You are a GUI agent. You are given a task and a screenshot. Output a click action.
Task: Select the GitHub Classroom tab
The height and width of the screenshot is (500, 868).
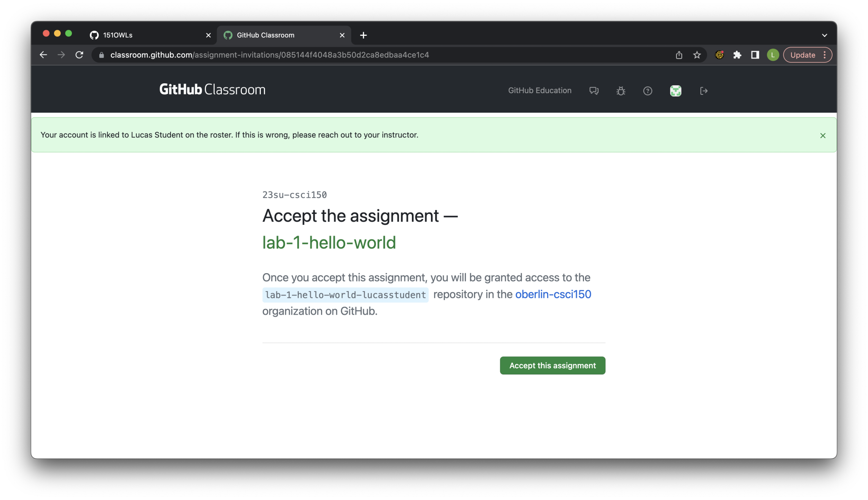(x=284, y=35)
